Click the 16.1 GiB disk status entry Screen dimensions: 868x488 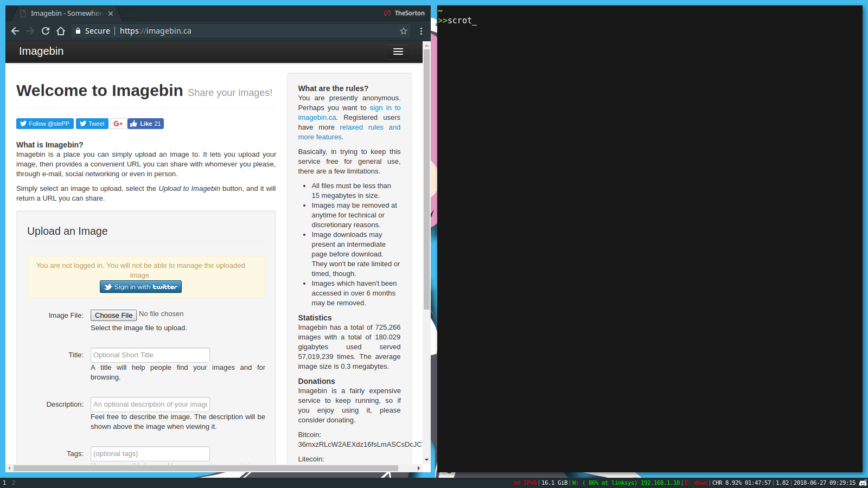[x=554, y=483]
